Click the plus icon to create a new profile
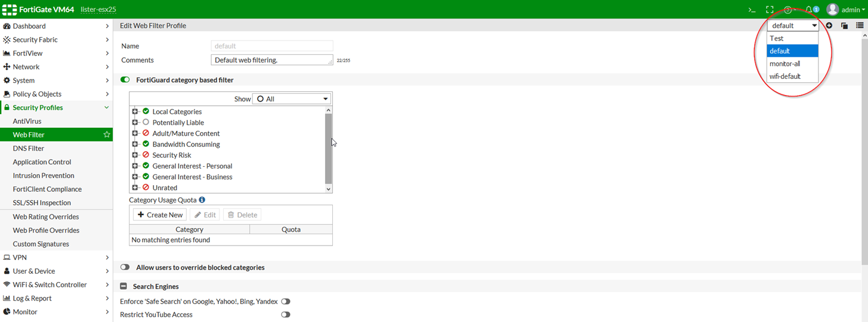The width and height of the screenshot is (868, 322). click(x=829, y=26)
